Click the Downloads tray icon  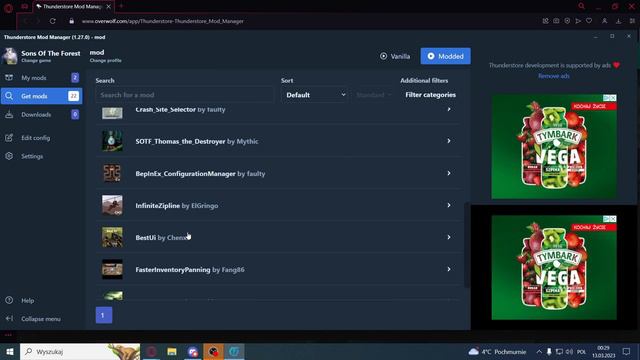tap(9, 115)
